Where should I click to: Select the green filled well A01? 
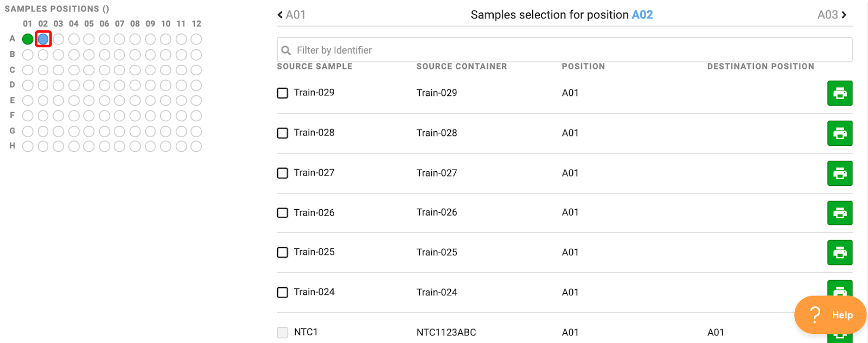(28, 39)
